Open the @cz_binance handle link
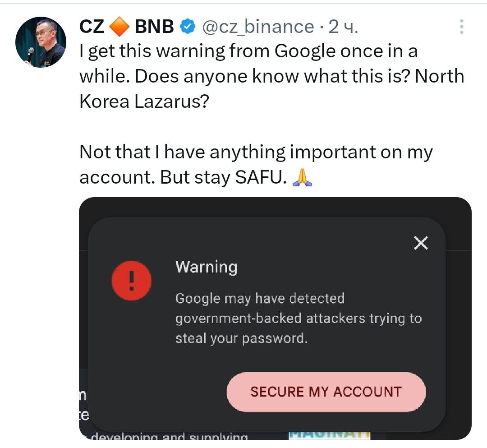Image resolution: width=487 pixels, height=448 pixels. 257,28
